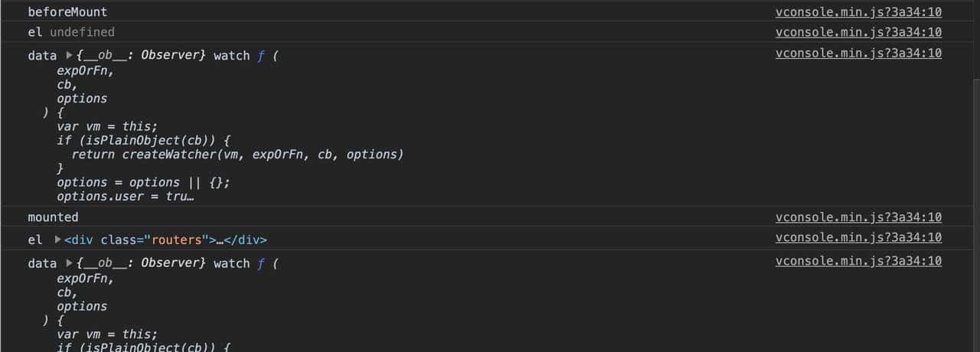Select the beforeMount log message

tap(67, 12)
